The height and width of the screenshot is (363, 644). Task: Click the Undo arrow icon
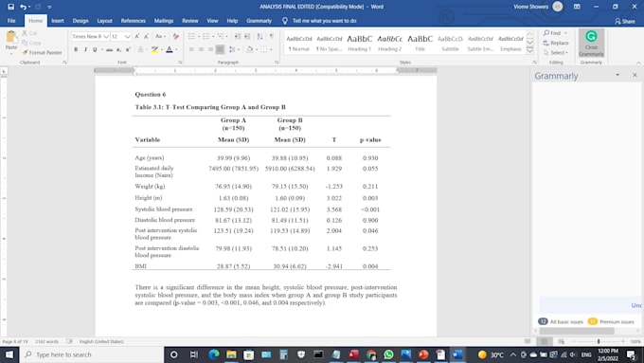[24, 7]
